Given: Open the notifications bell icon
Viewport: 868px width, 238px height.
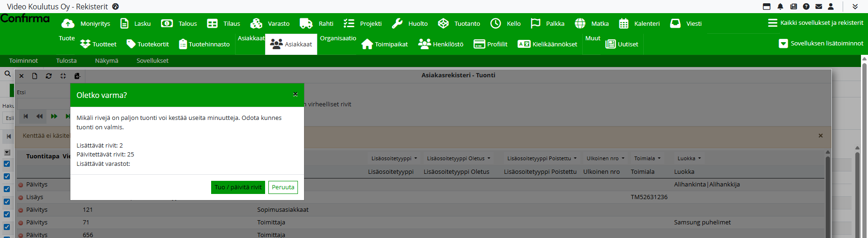Looking at the screenshot, I should (x=780, y=7).
